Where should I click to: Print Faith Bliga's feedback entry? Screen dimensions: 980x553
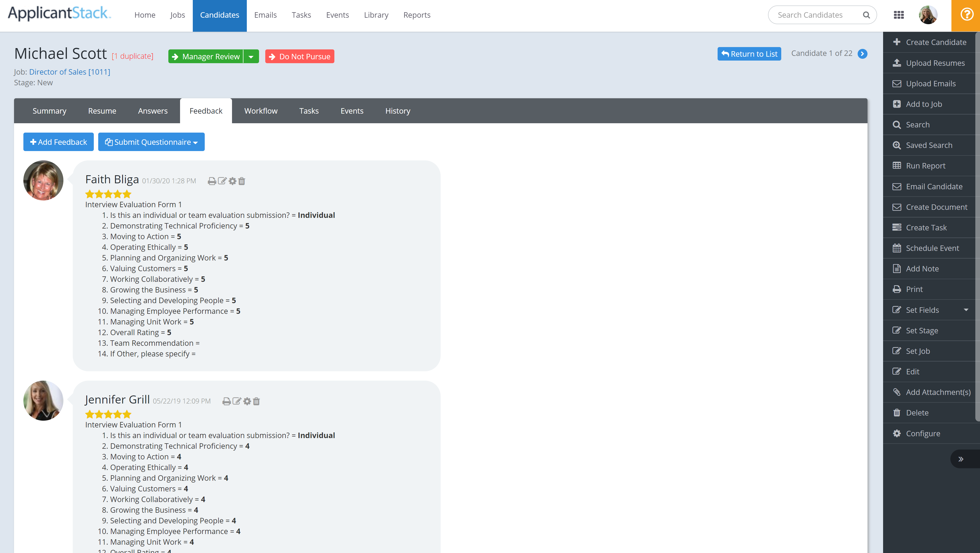click(x=212, y=181)
